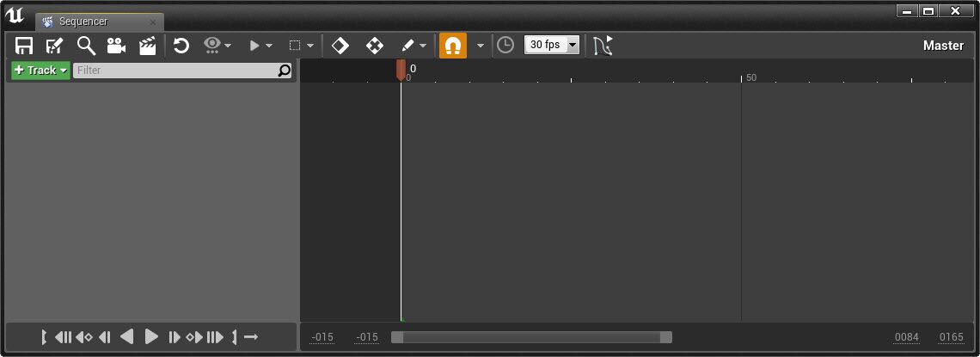Click the Filter search field
Image resolution: width=980 pixels, height=357 pixels.
tap(182, 71)
